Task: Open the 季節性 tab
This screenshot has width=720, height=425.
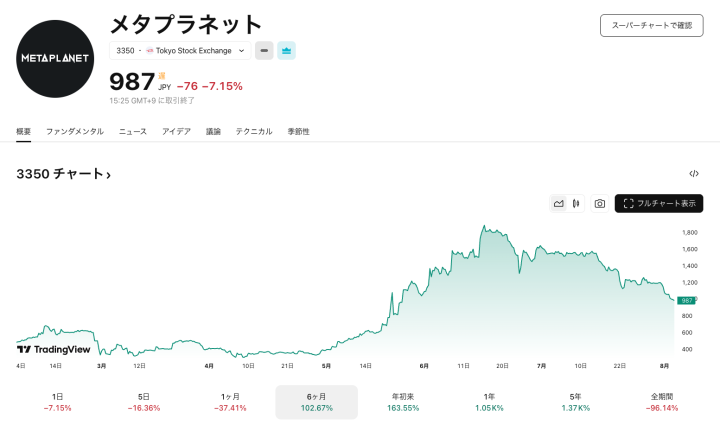Action: (x=298, y=131)
